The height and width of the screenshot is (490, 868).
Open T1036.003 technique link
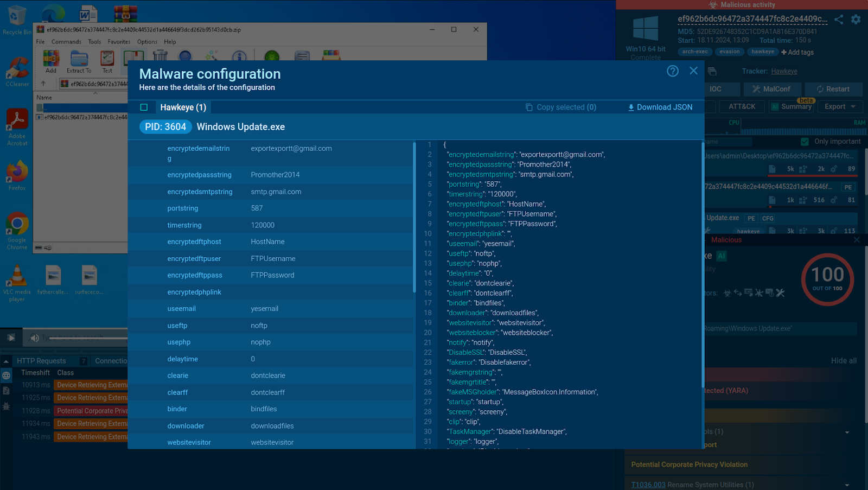[648, 485]
